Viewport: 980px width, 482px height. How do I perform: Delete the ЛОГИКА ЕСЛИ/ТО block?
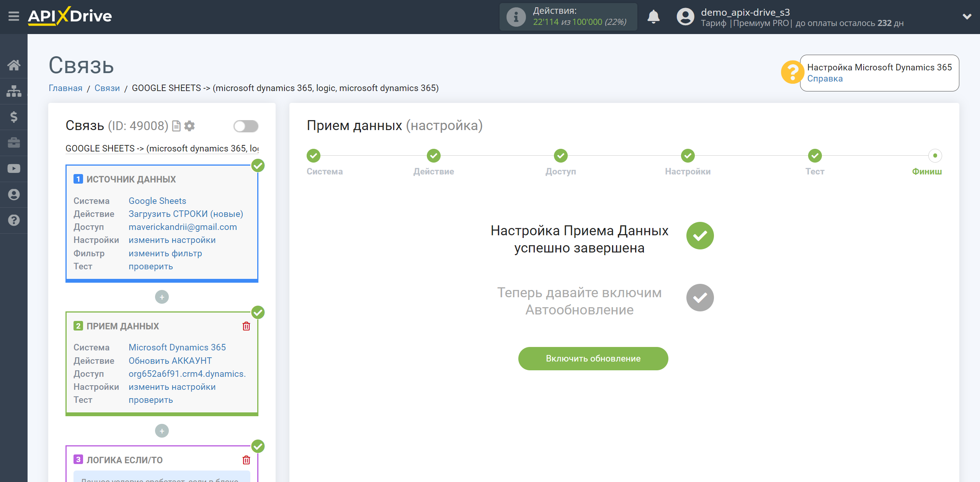click(246, 460)
